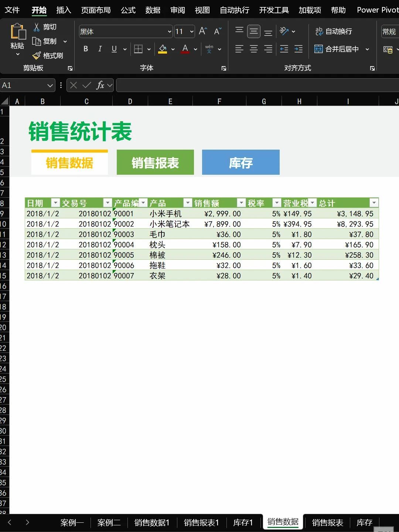Select the cell ¥8,293.95
Image resolution: width=399 pixels, height=532 pixels.
point(348,224)
